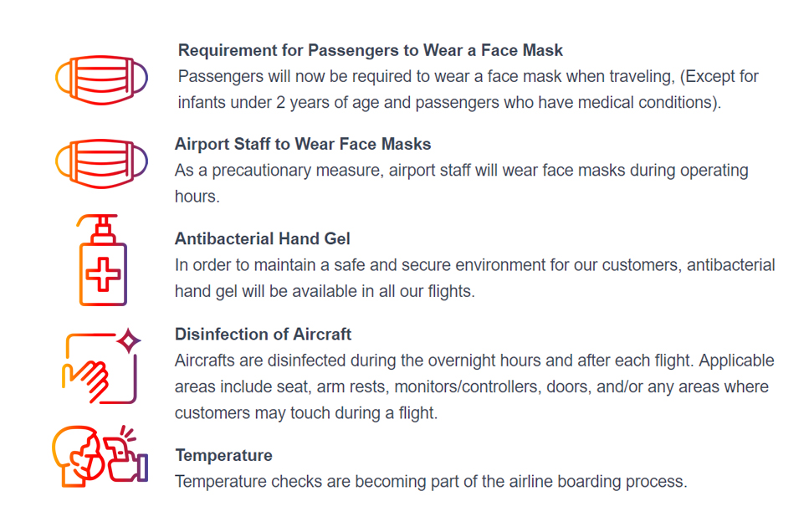Click the phrase "passengers who have medical conditions"
This screenshot has width=809, height=532.
click(582, 103)
